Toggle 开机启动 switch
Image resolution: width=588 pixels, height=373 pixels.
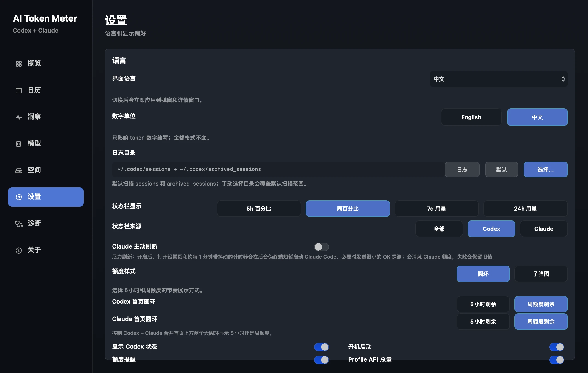coord(557,347)
